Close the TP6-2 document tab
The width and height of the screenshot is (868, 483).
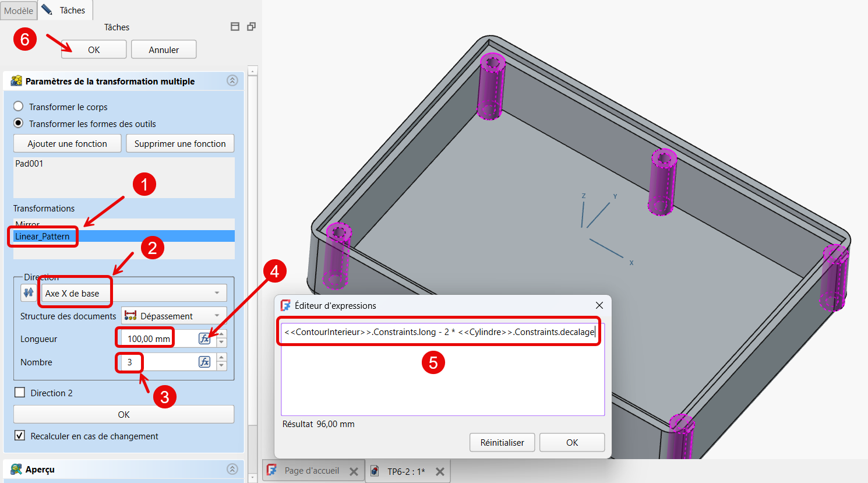(440, 471)
